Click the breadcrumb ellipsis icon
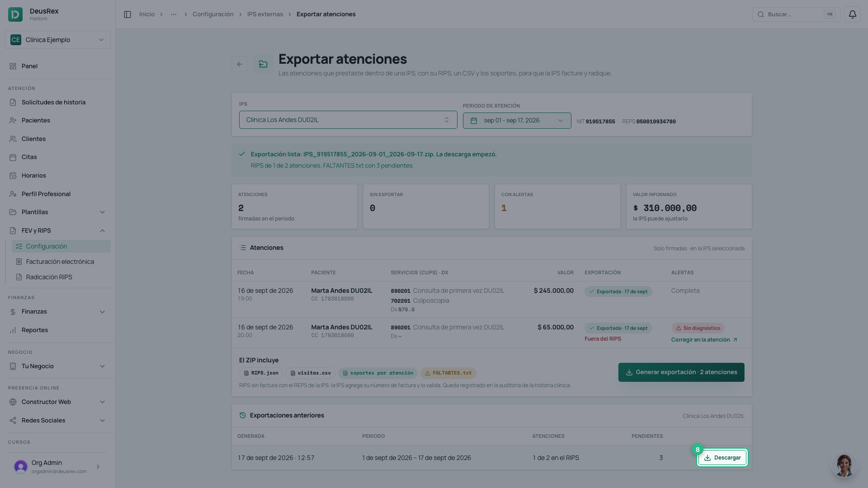 (x=174, y=14)
